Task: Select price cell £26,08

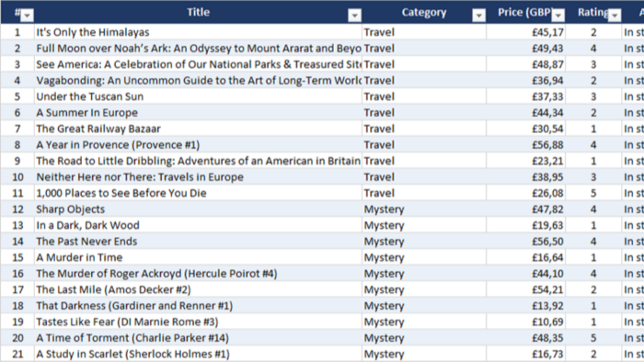Action: [x=525, y=193]
